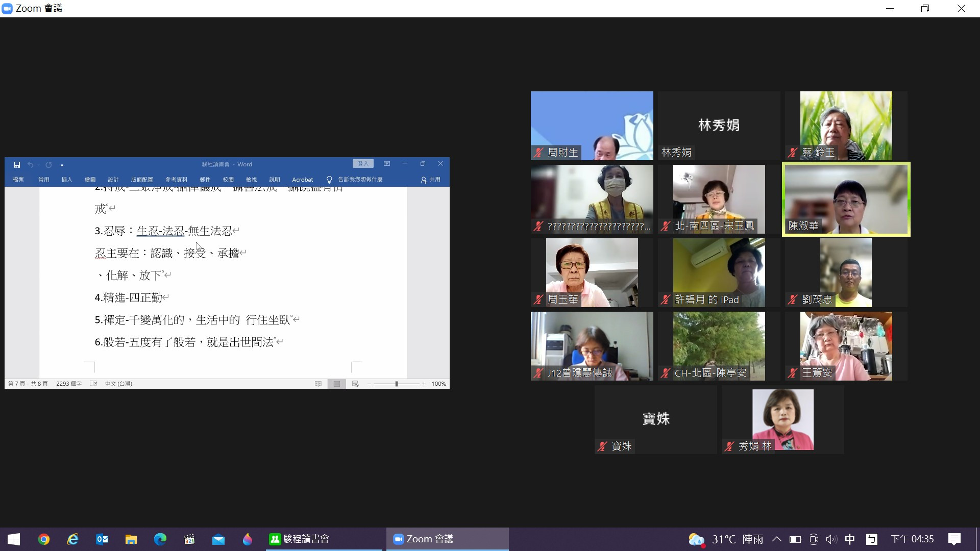Click the proofing check icon in status bar
The width and height of the screenshot is (980, 551).
pos(93,384)
